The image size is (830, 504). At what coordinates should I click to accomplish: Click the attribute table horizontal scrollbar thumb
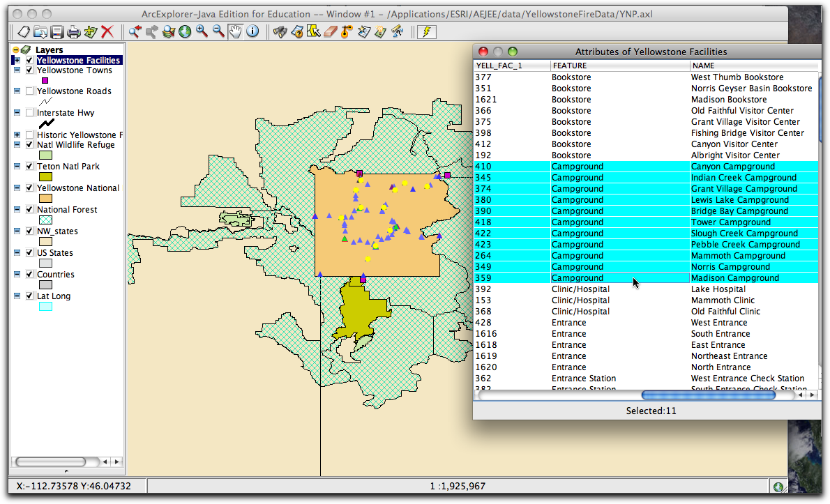coord(708,395)
